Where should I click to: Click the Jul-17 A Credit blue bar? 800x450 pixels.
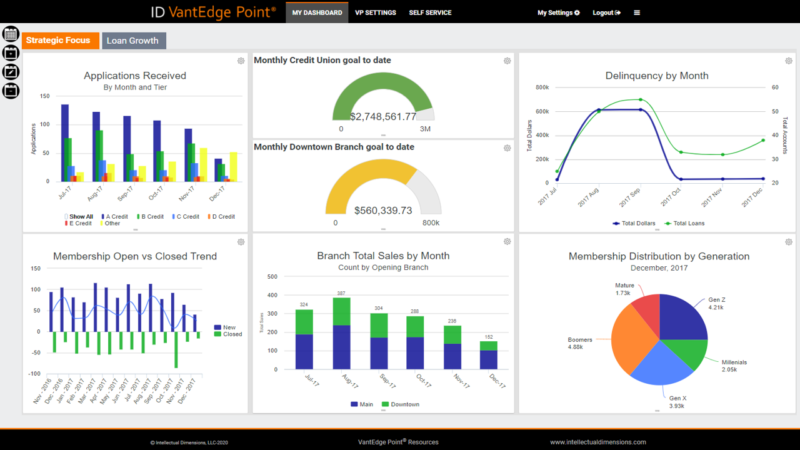coord(65,143)
